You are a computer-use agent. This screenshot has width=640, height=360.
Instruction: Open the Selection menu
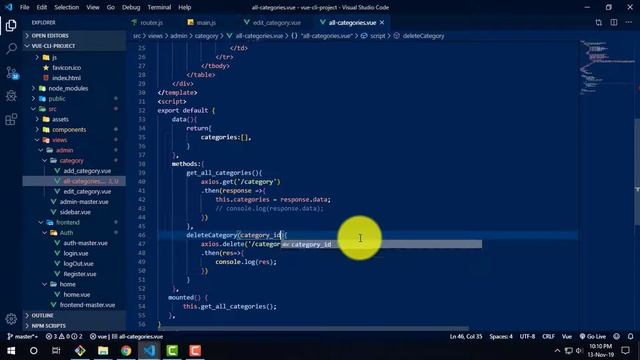pyautogui.click(x=67, y=7)
